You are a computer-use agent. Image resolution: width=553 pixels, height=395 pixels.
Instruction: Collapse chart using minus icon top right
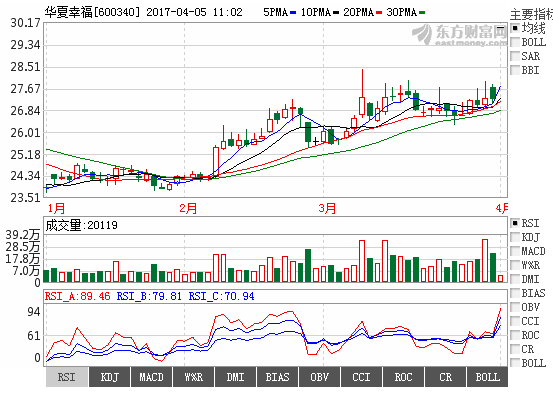click(x=501, y=28)
